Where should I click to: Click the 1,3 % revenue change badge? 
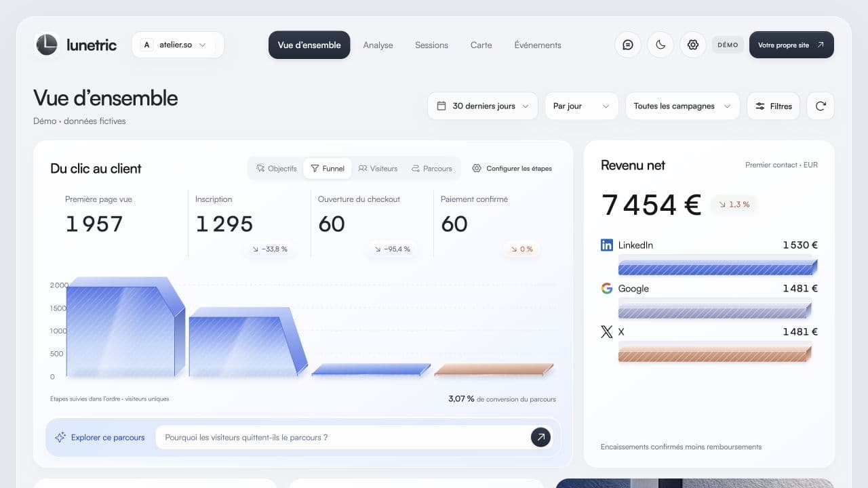click(734, 204)
